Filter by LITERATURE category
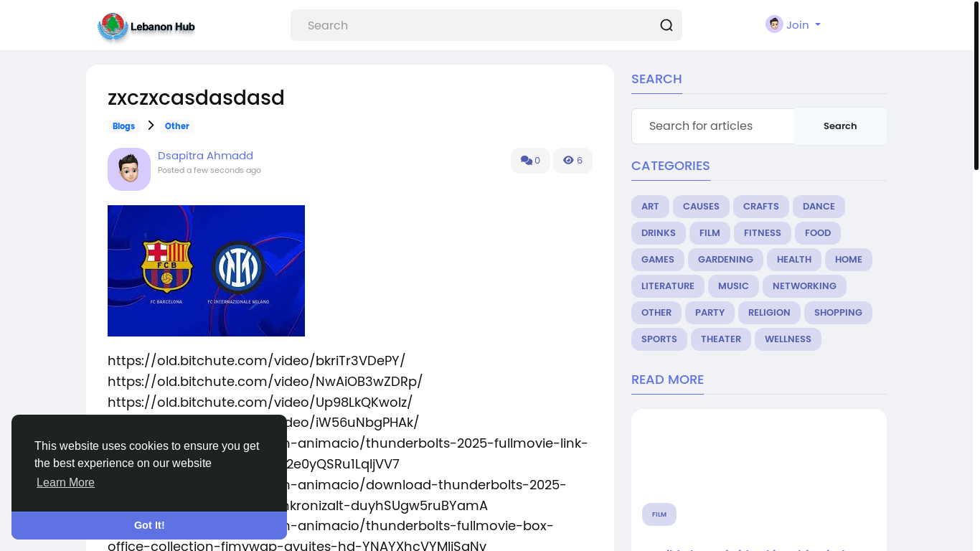The height and width of the screenshot is (551, 980). pyautogui.click(x=667, y=286)
